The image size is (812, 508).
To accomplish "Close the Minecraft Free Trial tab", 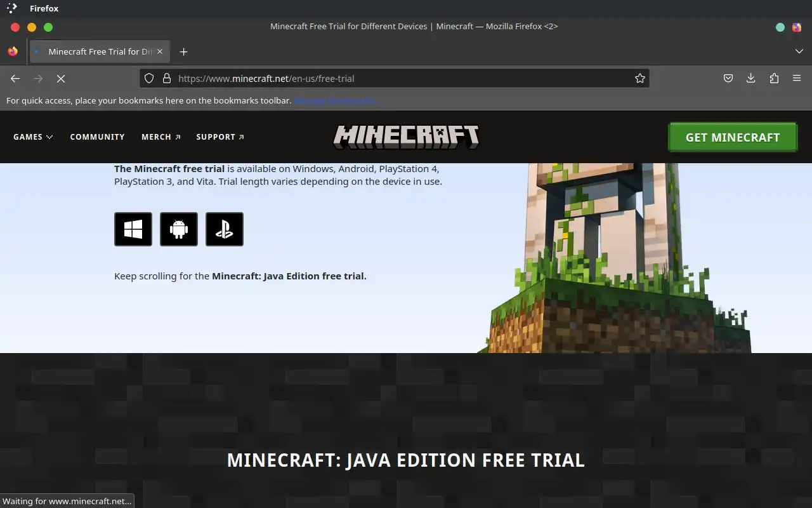I will tap(160, 51).
